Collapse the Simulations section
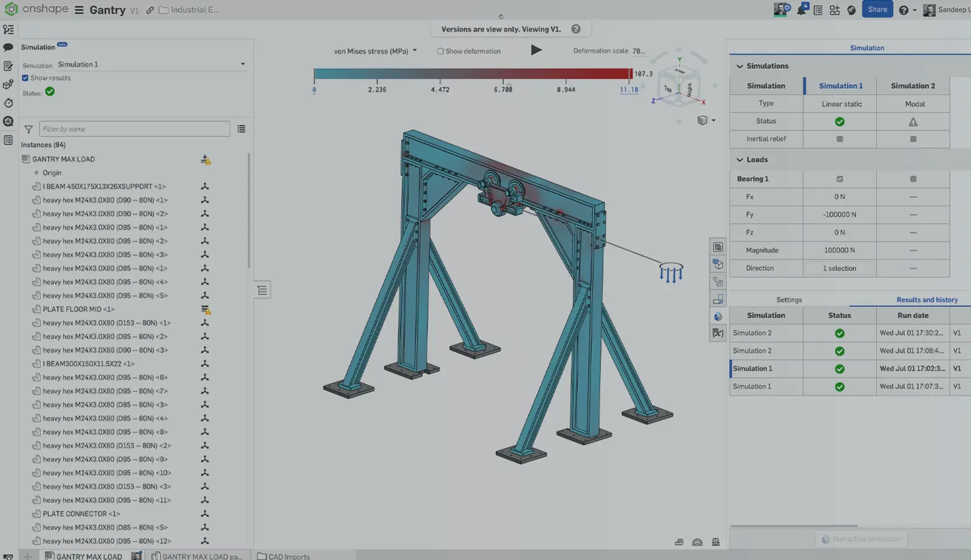Screen dimensions: 971x560 coord(740,66)
